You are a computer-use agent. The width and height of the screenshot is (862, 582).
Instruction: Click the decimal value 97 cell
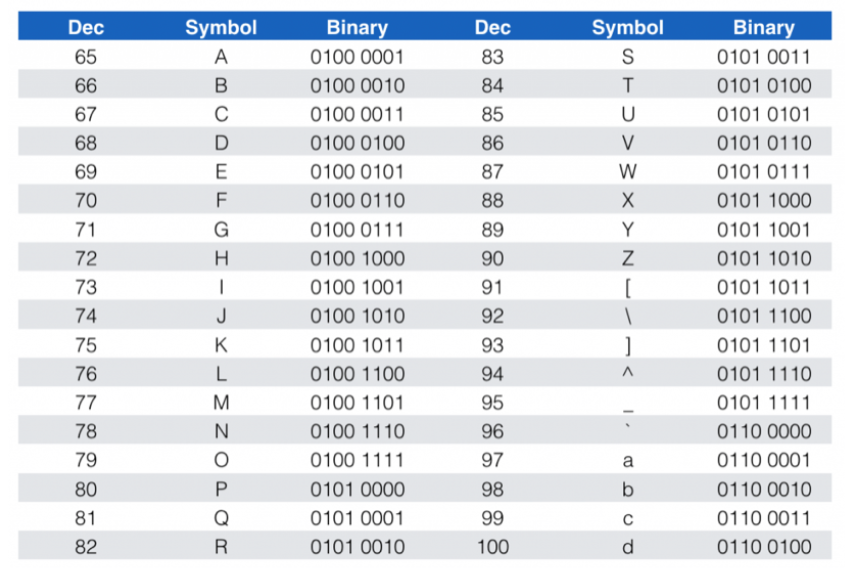point(493,461)
